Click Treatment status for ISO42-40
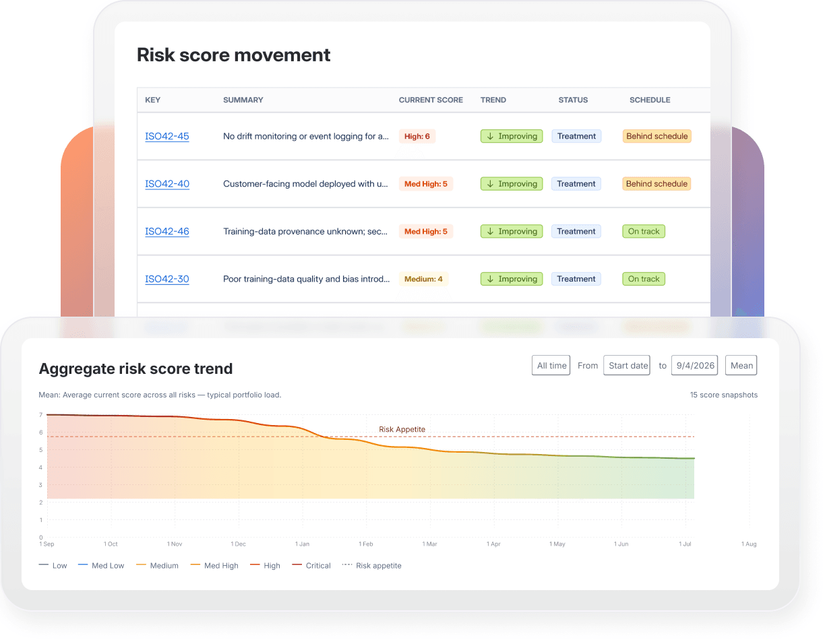 [x=576, y=184]
